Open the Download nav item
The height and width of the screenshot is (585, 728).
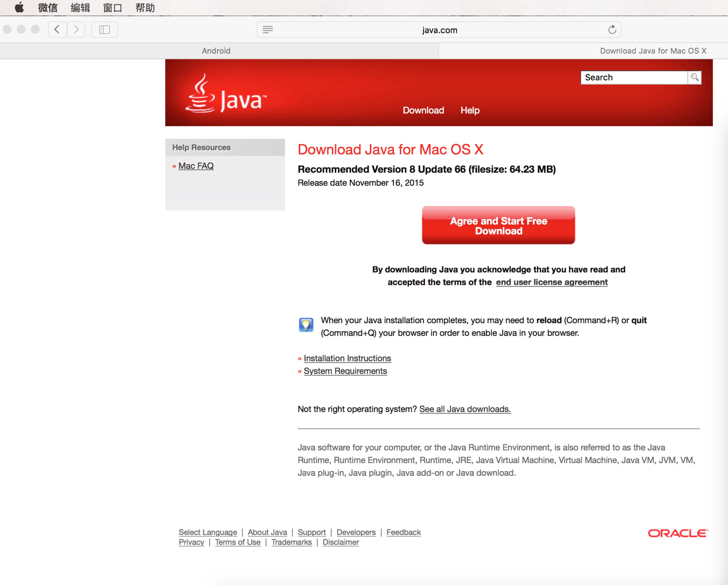[x=423, y=110]
